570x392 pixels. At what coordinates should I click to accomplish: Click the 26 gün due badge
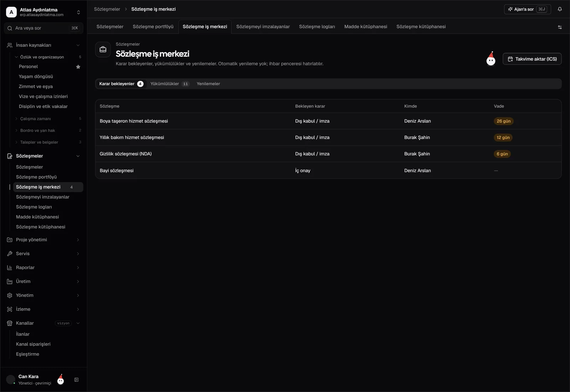click(x=504, y=121)
